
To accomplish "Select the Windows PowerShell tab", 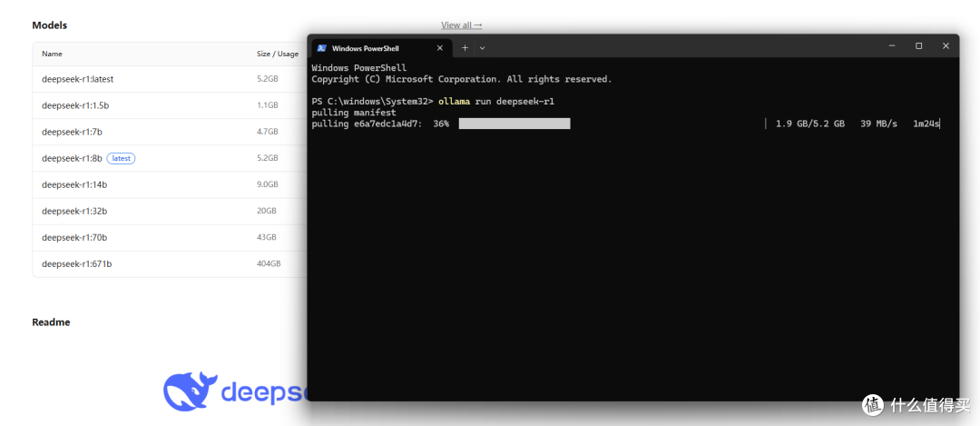I will tap(381, 48).
